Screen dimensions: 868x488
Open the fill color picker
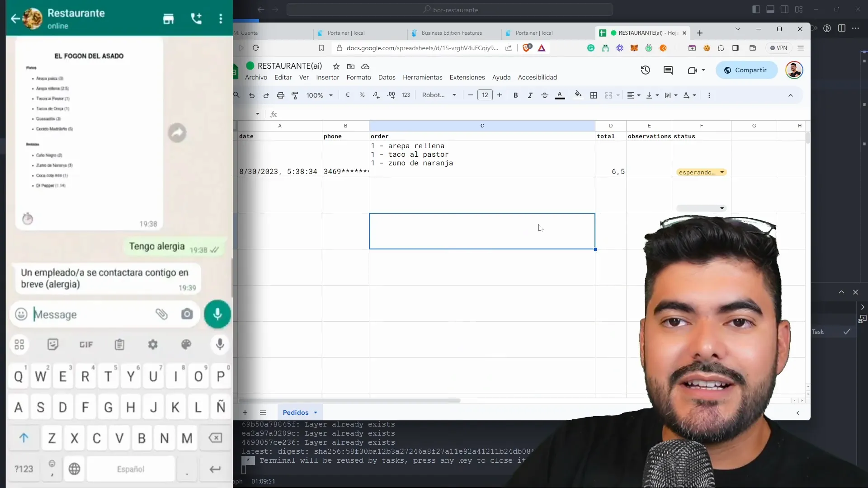pyautogui.click(x=578, y=95)
